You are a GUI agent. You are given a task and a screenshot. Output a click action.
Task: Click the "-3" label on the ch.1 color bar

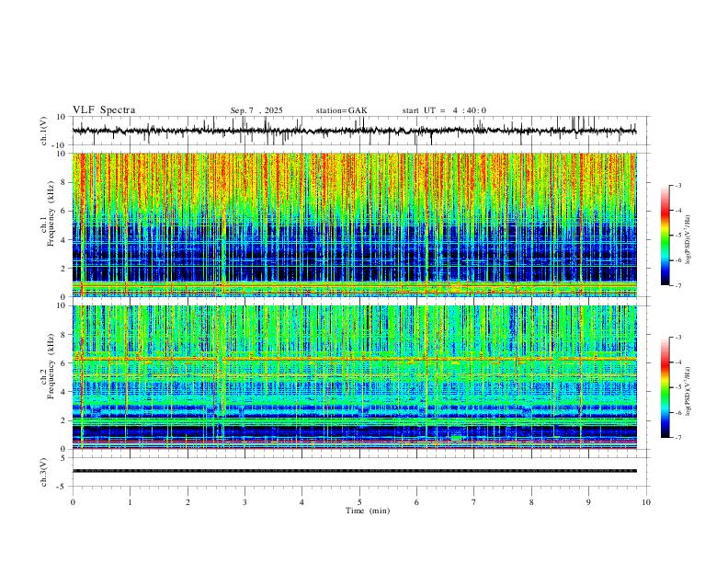(x=677, y=185)
